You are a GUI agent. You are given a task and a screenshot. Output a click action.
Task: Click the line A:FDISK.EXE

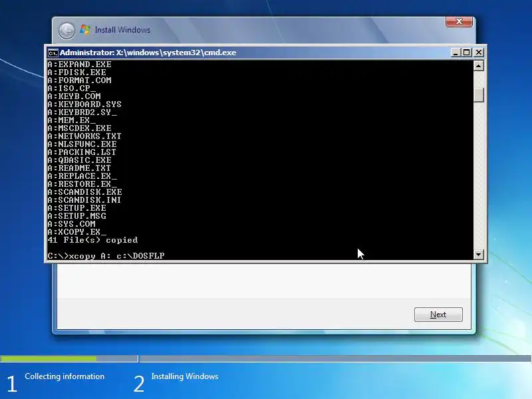pyautogui.click(x=76, y=72)
